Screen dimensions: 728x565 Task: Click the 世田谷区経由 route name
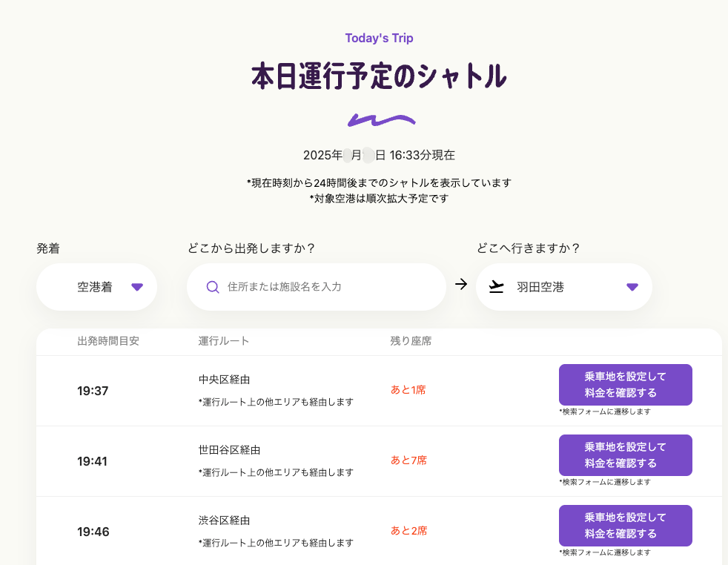coord(229,450)
